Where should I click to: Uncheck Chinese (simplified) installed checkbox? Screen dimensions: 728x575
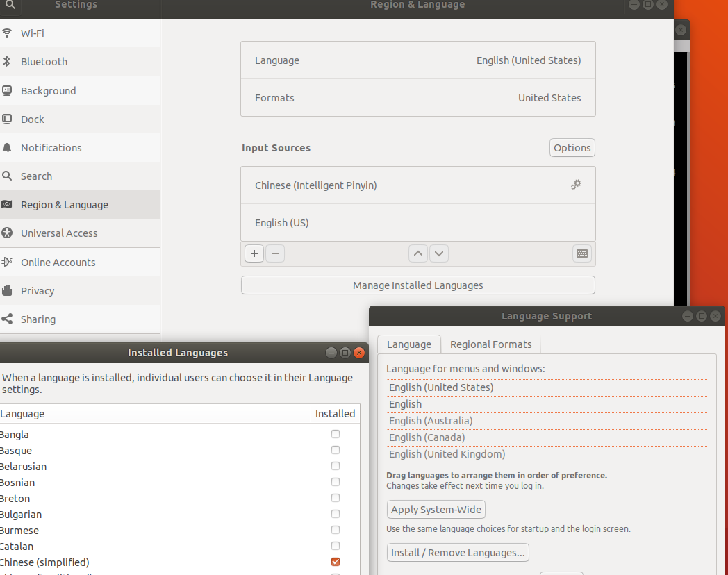(336, 562)
